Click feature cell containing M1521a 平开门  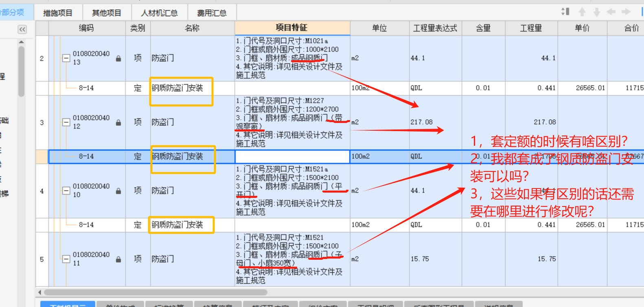[x=292, y=191]
